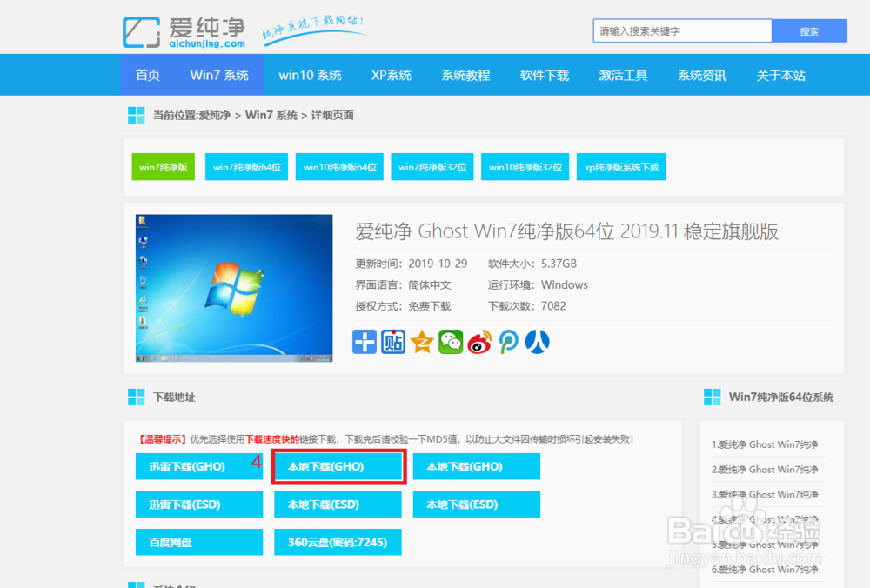Image resolution: width=870 pixels, height=588 pixels.
Task: Click the red-outlined 本地下载(GHO) button
Action: [x=338, y=466]
